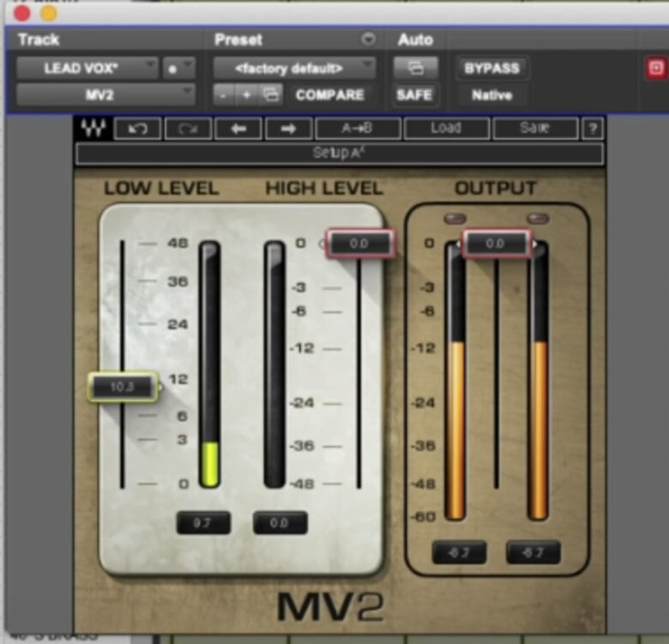Load next preset with right arrow
The width and height of the screenshot is (669, 644).
288,129
